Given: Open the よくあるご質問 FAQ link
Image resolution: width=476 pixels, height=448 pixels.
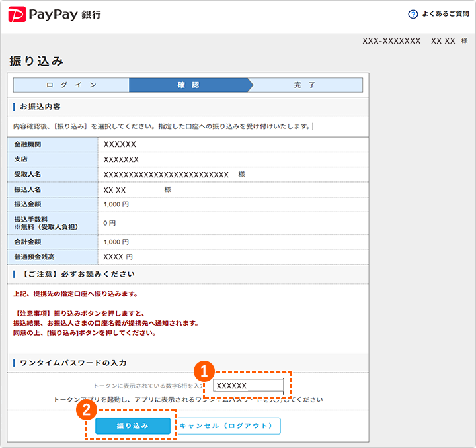Looking at the screenshot, I should [x=446, y=14].
